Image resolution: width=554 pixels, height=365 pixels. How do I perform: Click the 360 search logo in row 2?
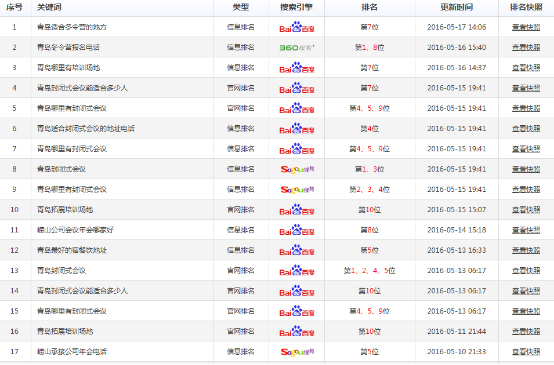coord(297,47)
